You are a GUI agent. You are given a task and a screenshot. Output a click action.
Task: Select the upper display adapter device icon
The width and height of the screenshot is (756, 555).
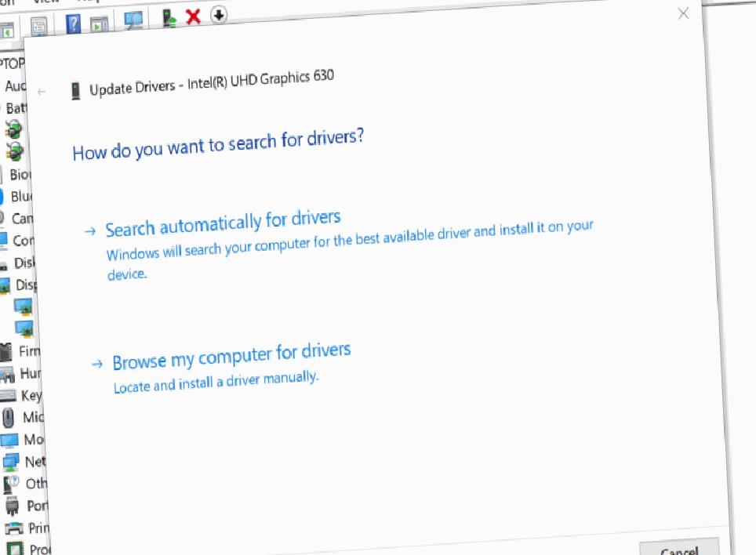pos(24,307)
